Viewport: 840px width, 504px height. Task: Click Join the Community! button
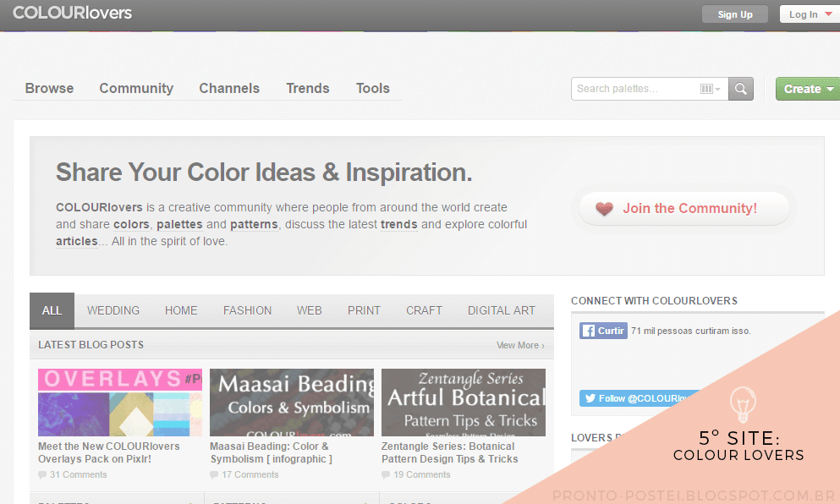click(x=684, y=208)
